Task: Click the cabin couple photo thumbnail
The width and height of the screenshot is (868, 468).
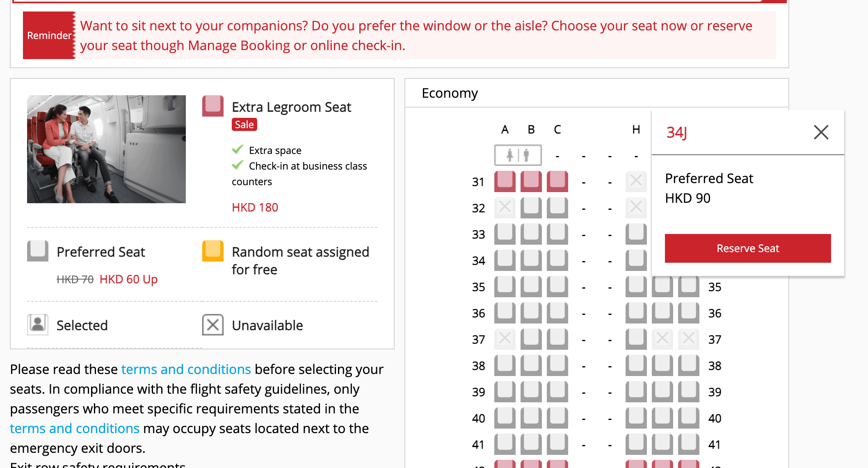Action: 106,149
